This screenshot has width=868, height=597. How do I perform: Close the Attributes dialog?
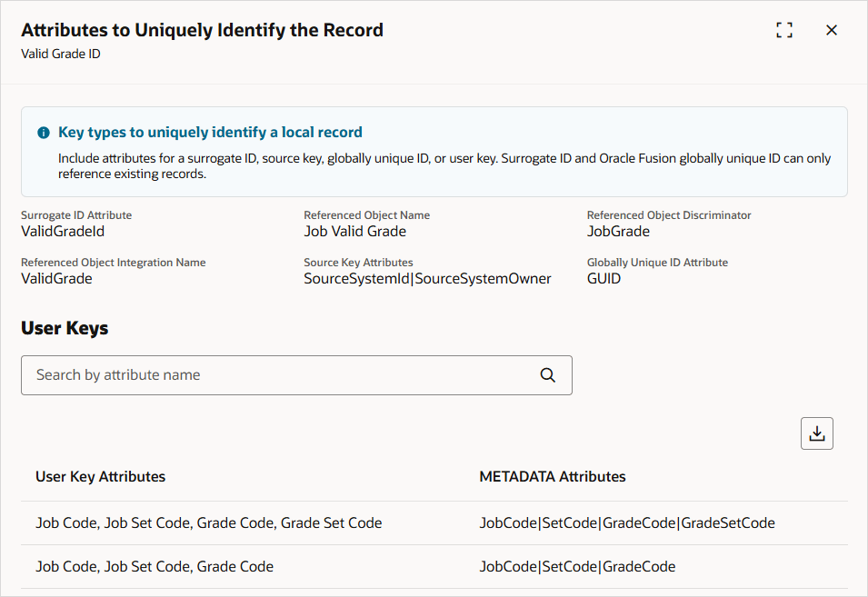coord(832,29)
